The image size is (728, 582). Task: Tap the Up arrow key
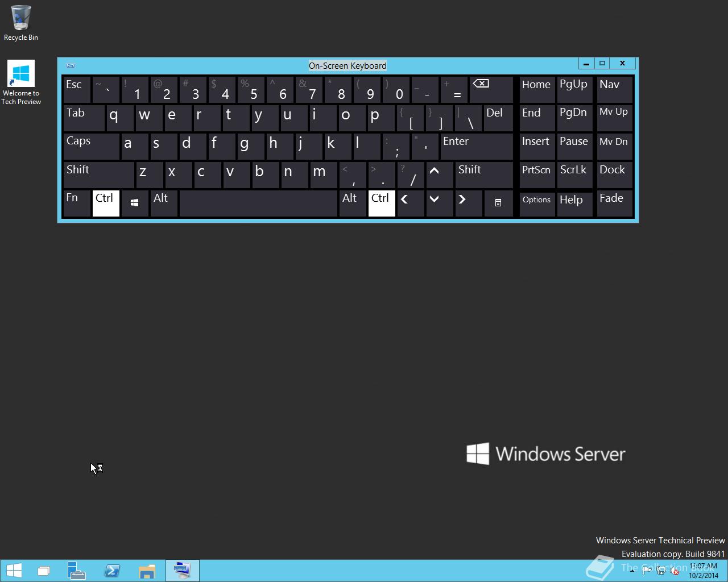440,175
